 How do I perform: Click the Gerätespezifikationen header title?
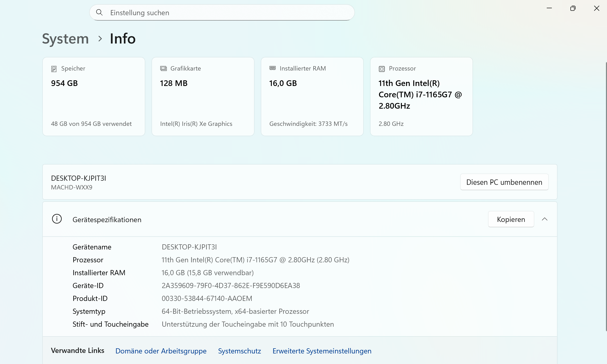(x=107, y=220)
